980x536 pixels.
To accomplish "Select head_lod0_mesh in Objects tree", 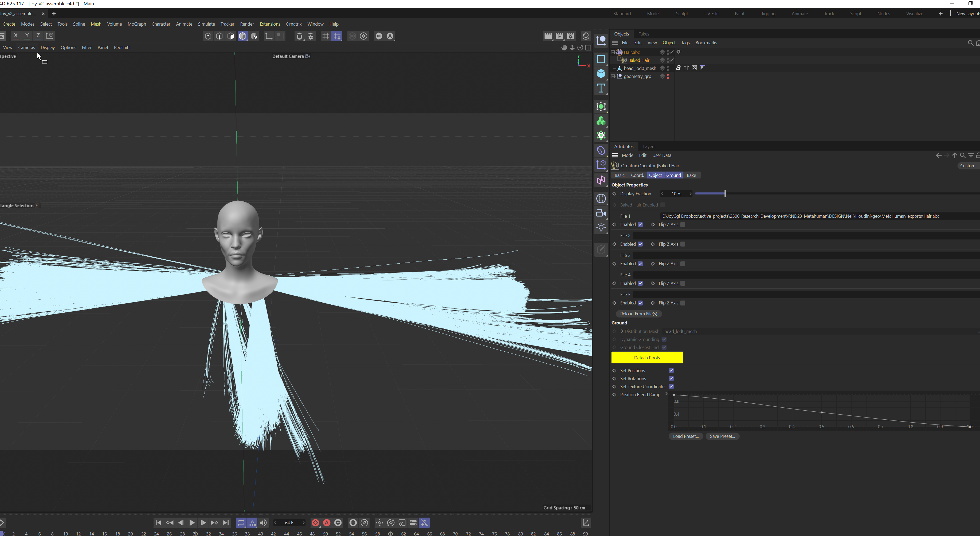I will tap(640, 68).
